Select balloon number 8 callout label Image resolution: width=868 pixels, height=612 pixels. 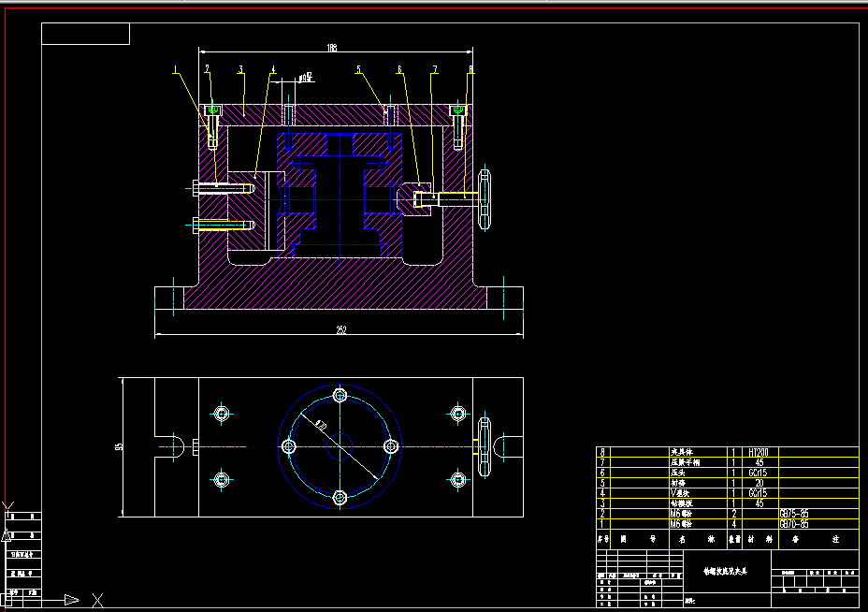471,70
